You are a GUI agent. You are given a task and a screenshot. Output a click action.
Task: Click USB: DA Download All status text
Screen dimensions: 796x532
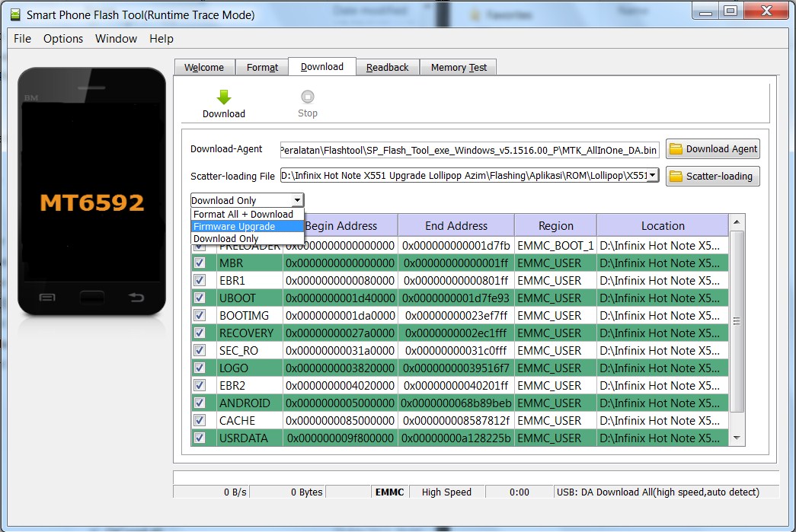pyautogui.click(x=658, y=492)
